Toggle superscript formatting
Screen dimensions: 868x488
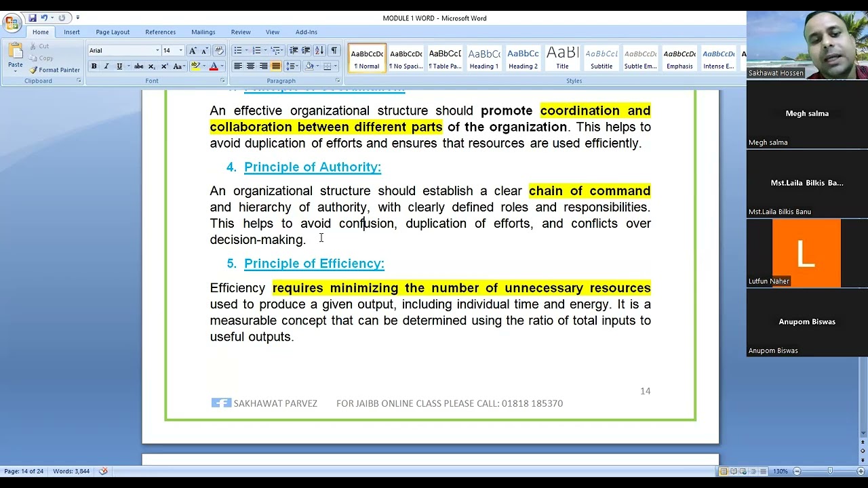point(163,66)
